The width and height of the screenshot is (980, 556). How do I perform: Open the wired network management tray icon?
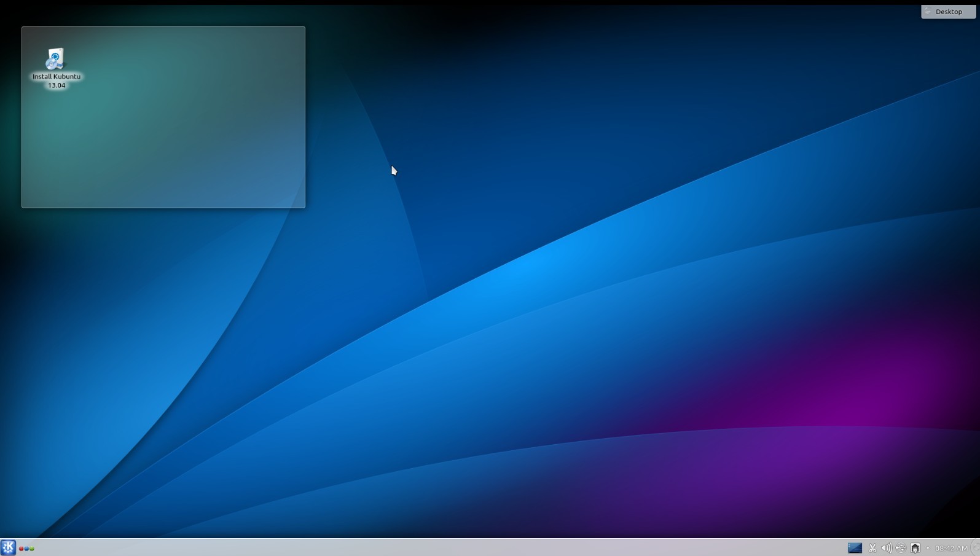915,548
